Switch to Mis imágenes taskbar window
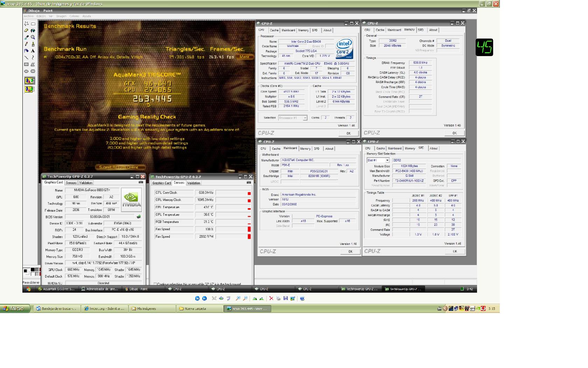588x368 pixels. click(153, 309)
